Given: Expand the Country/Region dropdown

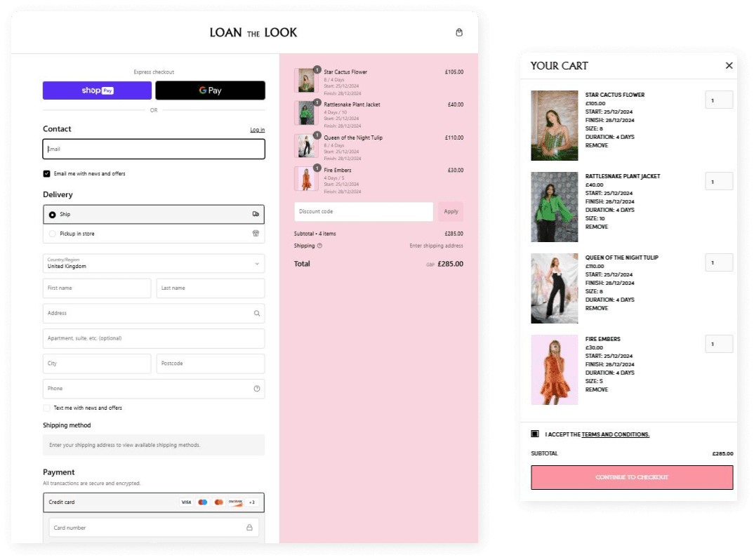Looking at the screenshot, I should coord(154,264).
